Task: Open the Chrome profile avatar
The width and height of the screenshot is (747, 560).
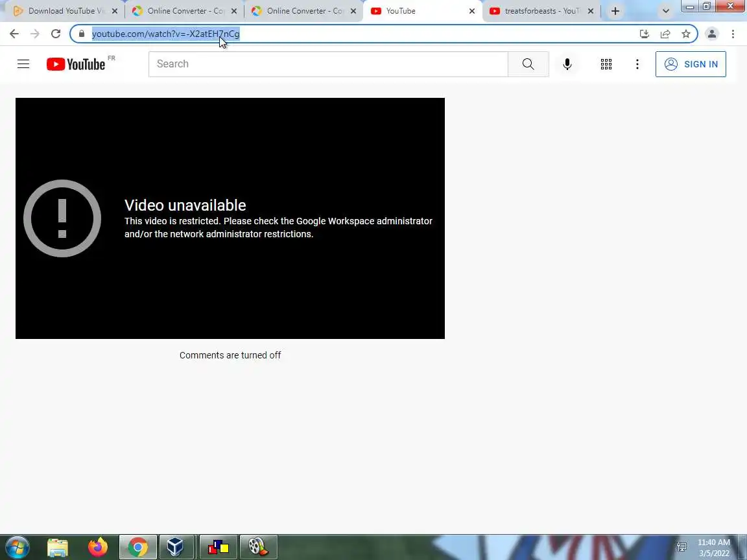Action: (x=711, y=33)
